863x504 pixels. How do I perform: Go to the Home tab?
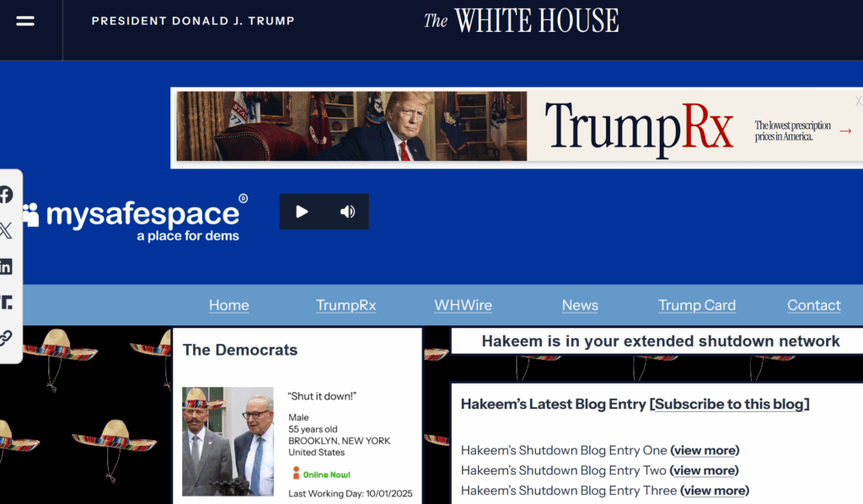pyautogui.click(x=229, y=305)
